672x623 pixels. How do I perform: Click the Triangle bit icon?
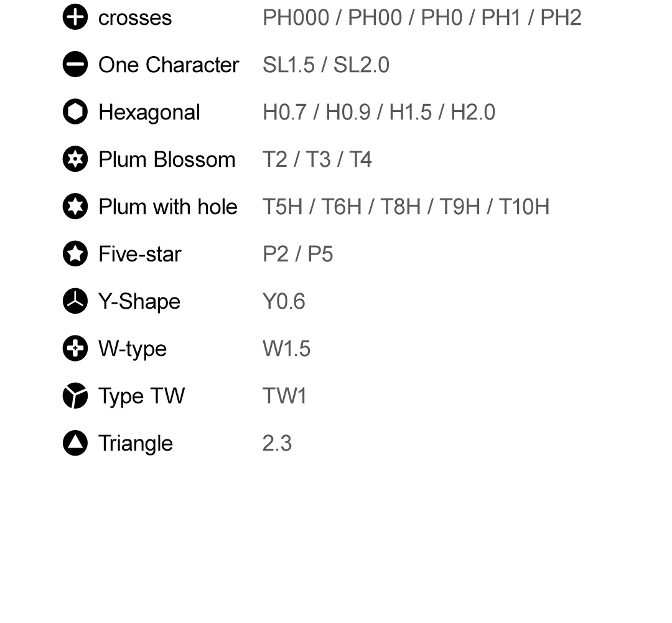(75, 443)
